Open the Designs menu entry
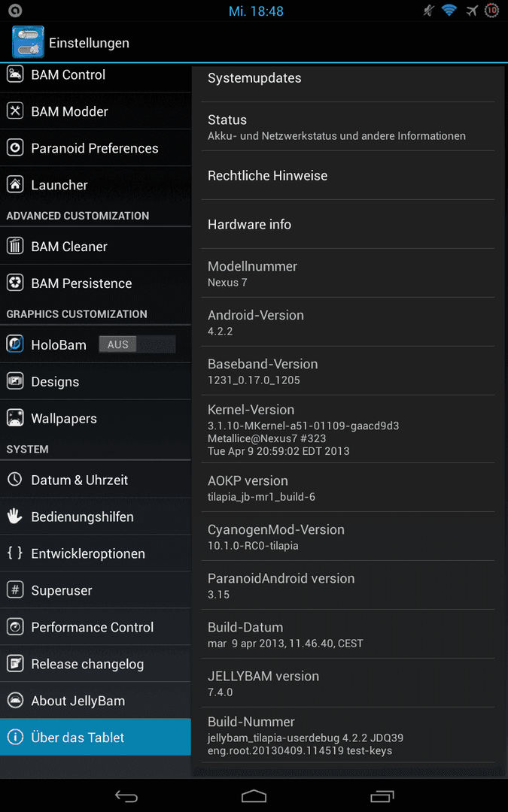508x812 pixels. click(x=96, y=381)
